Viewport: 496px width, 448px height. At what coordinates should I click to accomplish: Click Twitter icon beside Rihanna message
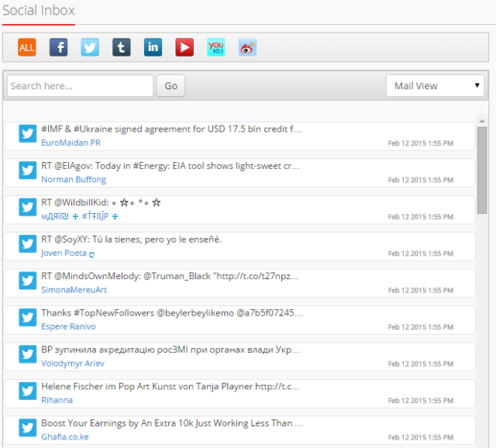tap(28, 391)
